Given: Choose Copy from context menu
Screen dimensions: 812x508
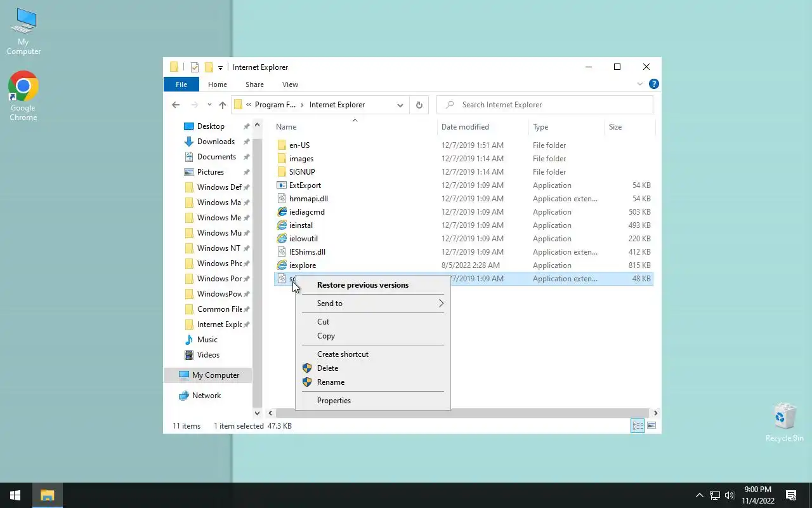Looking at the screenshot, I should click(372, 336).
